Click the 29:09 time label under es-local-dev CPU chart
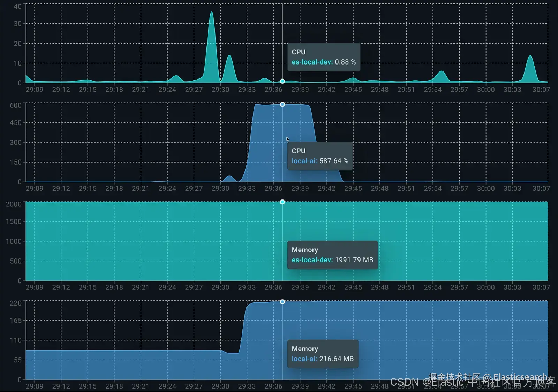 pos(35,90)
